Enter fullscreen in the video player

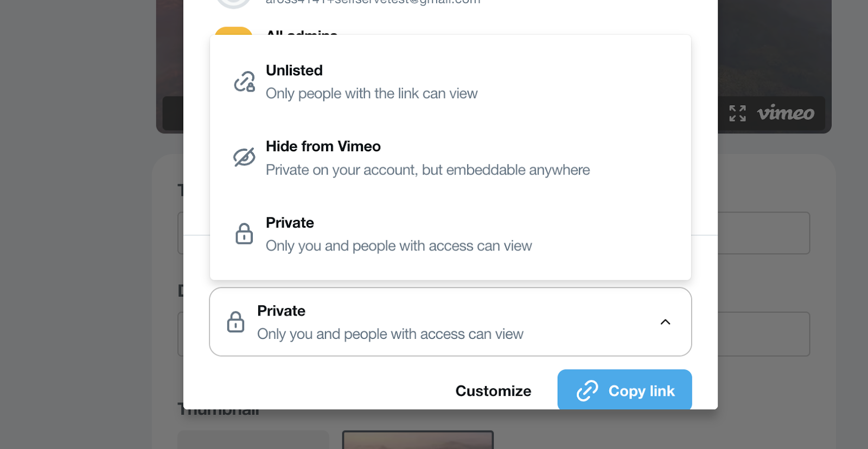(737, 113)
